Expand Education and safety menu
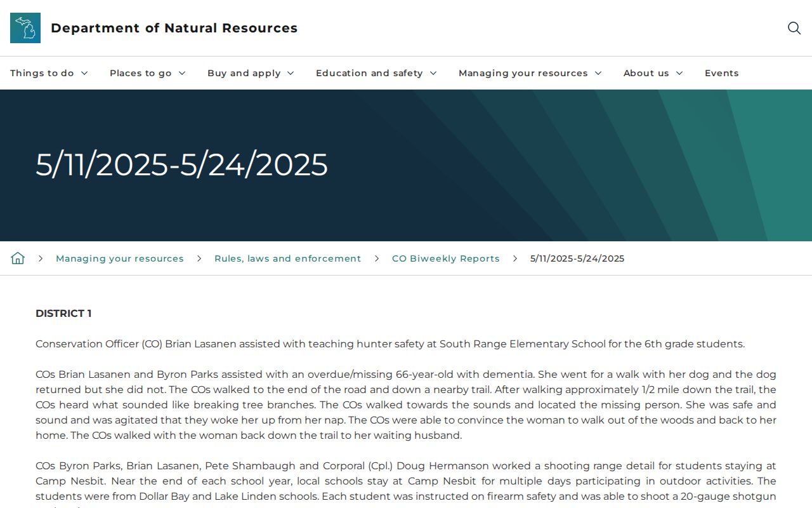 pyautogui.click(x=376, y=73)
